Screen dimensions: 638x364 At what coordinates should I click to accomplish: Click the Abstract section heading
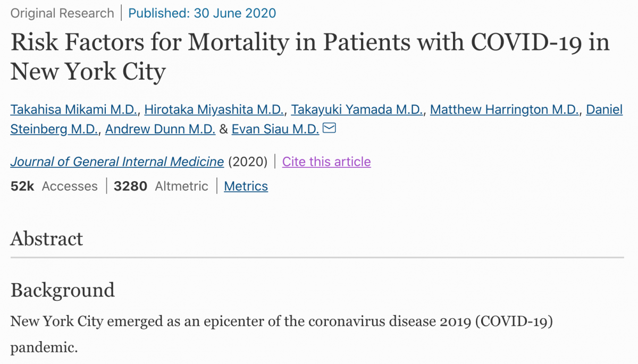pos(47,239)
